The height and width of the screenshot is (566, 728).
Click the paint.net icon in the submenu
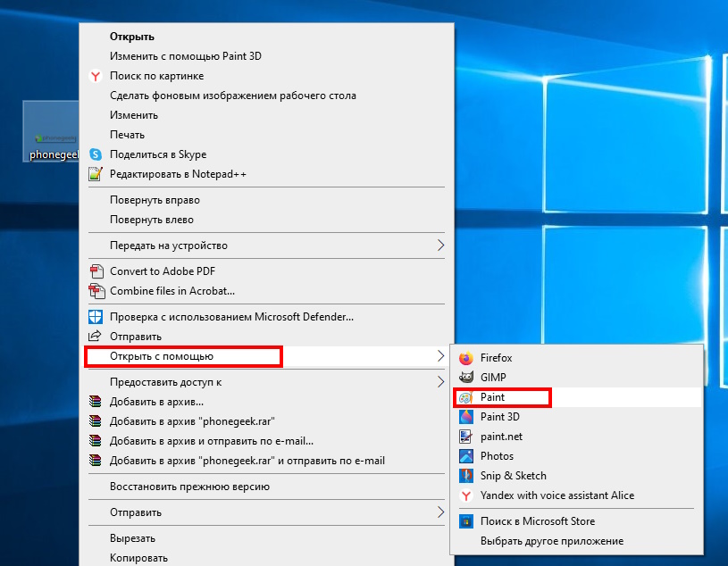coord(465,437)
